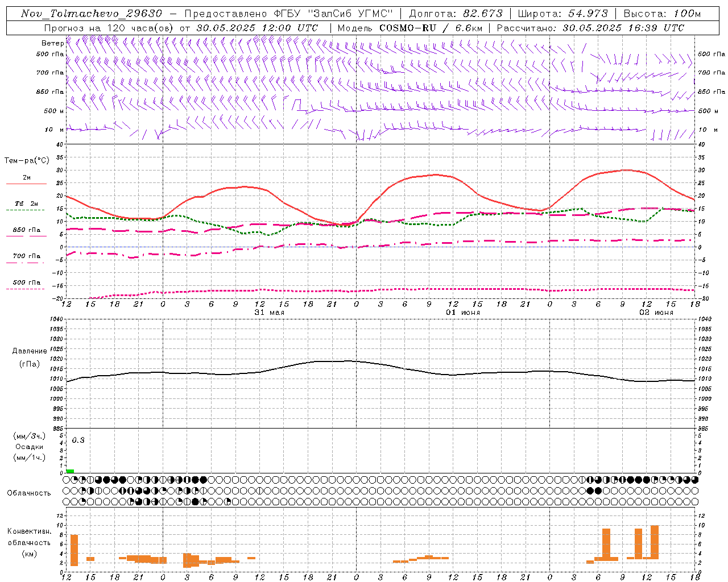Click the 0.3 precipitation amount value

coord(78,440)
